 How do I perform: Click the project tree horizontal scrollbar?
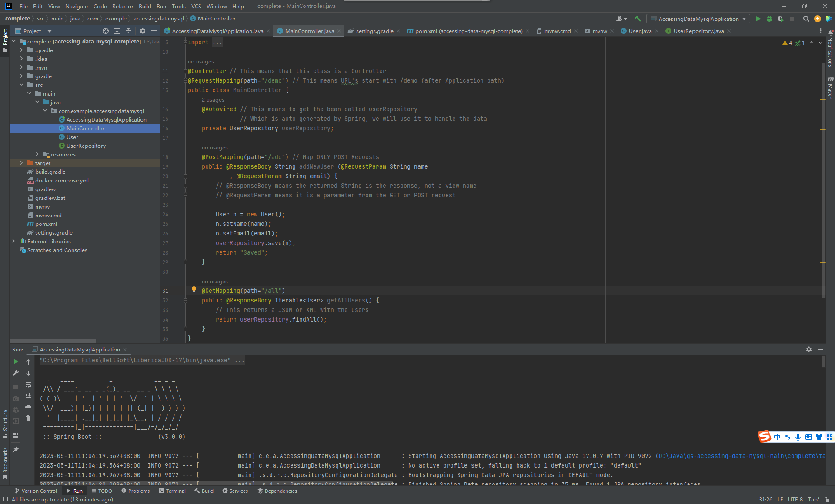pos(53,341)
